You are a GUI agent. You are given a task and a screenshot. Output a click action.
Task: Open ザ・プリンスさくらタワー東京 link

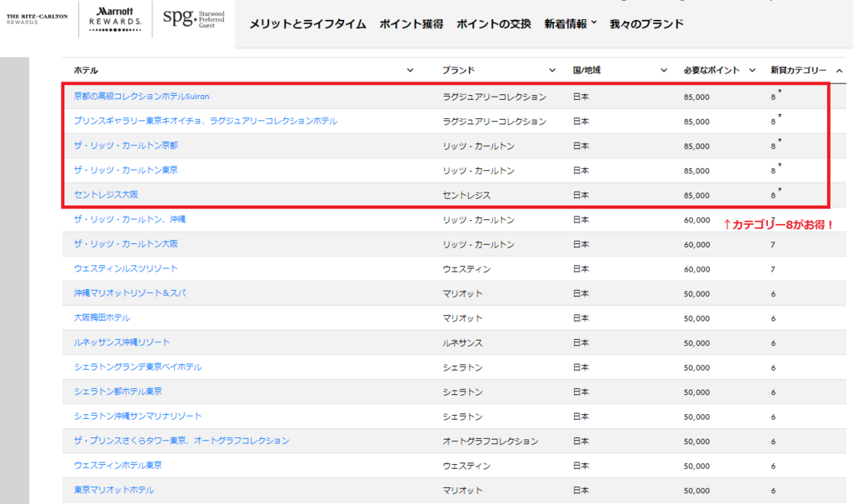click(181, 441)
